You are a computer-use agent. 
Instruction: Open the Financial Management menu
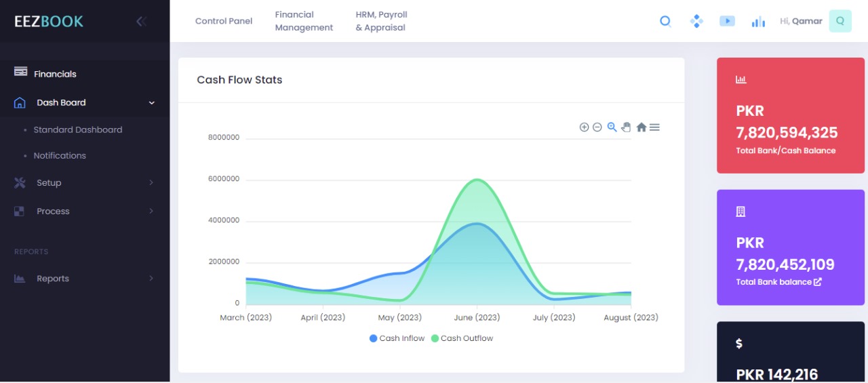click(304, 21)
